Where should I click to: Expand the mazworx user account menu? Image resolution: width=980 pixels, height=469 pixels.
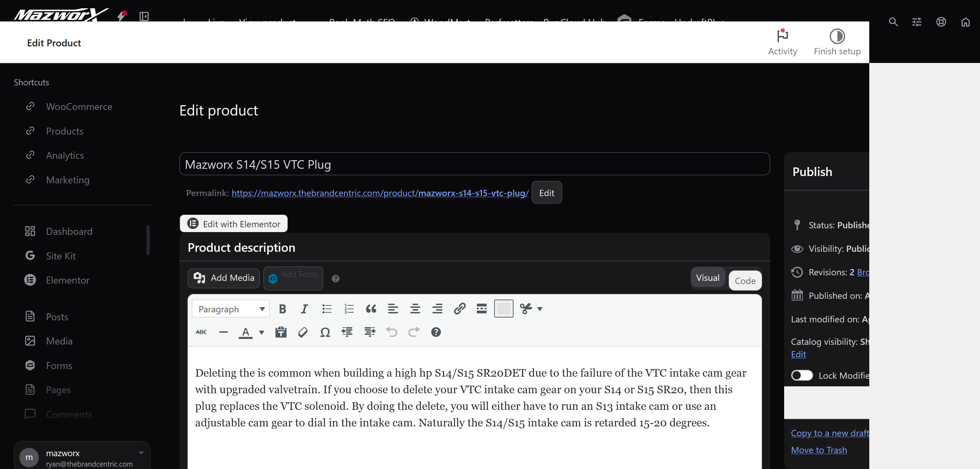point(82,456)
